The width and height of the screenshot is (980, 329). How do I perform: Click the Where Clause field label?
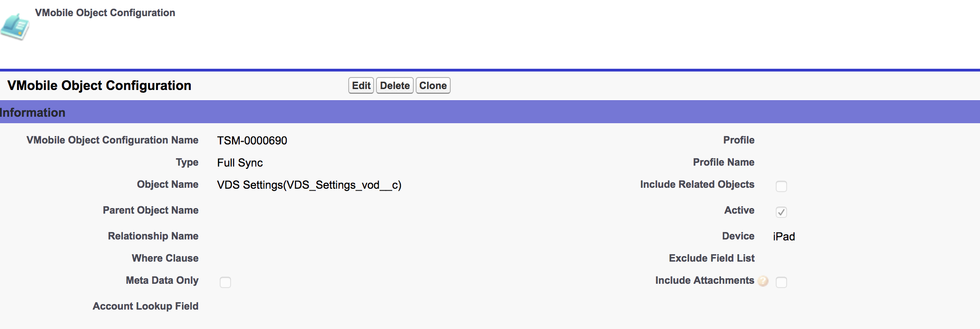tap(165, 258)
